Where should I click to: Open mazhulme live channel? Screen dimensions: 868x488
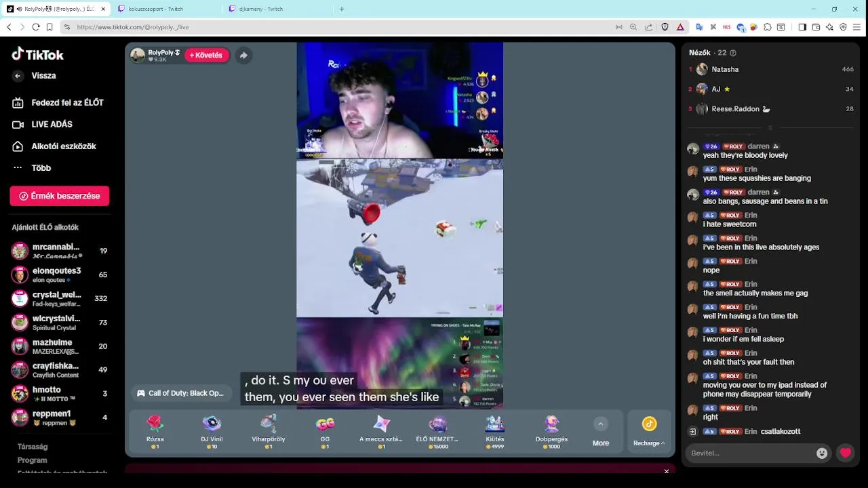60,346
